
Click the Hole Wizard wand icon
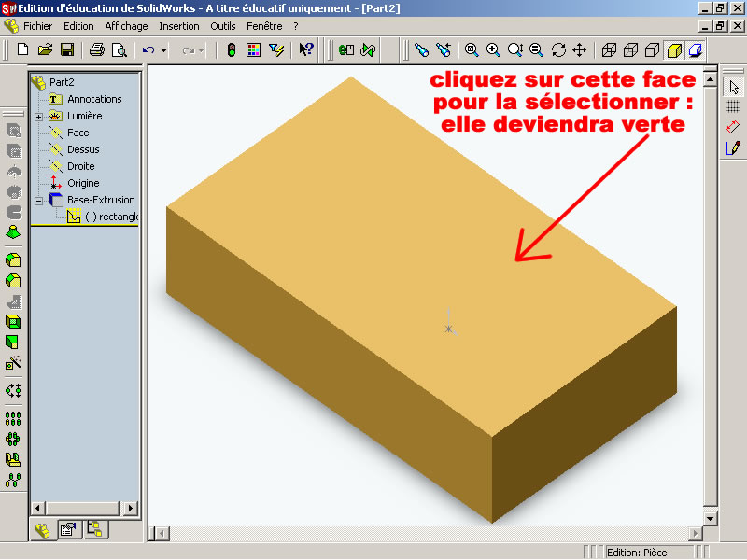(x=13, y=363)
